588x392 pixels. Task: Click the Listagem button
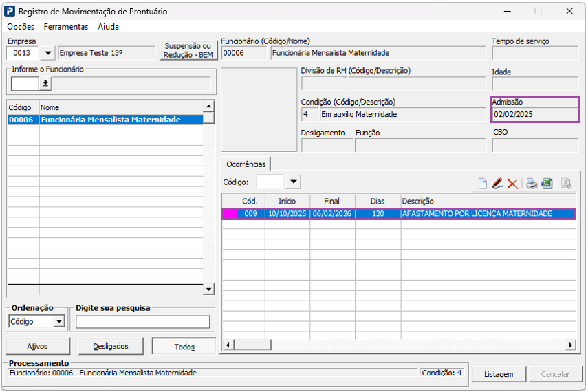pyautogui.click(x=499, y=374)
